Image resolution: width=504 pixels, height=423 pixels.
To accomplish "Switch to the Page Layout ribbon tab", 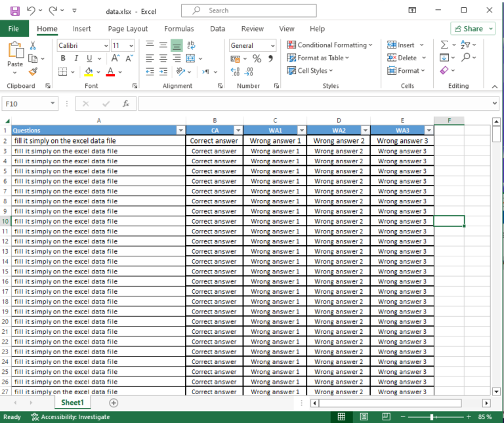I will 128,29.
